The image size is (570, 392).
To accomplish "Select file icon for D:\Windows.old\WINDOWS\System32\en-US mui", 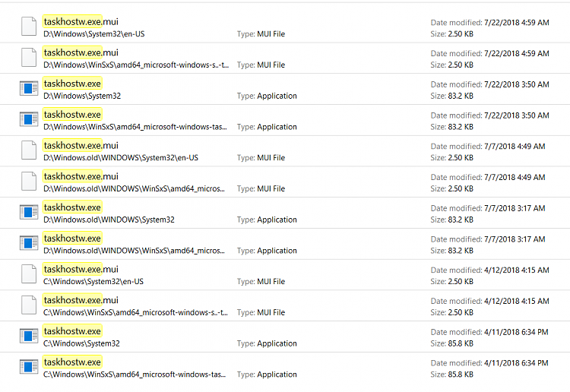I will point(29,150).
